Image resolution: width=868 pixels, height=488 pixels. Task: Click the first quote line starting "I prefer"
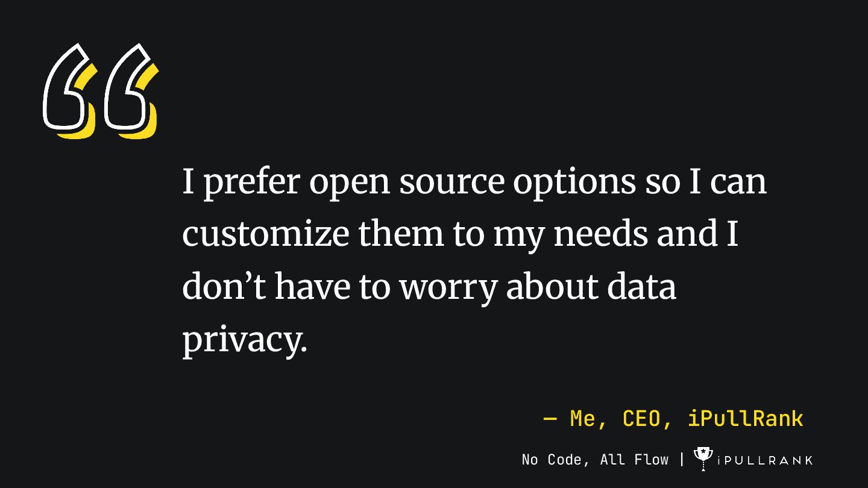(474, 182)
